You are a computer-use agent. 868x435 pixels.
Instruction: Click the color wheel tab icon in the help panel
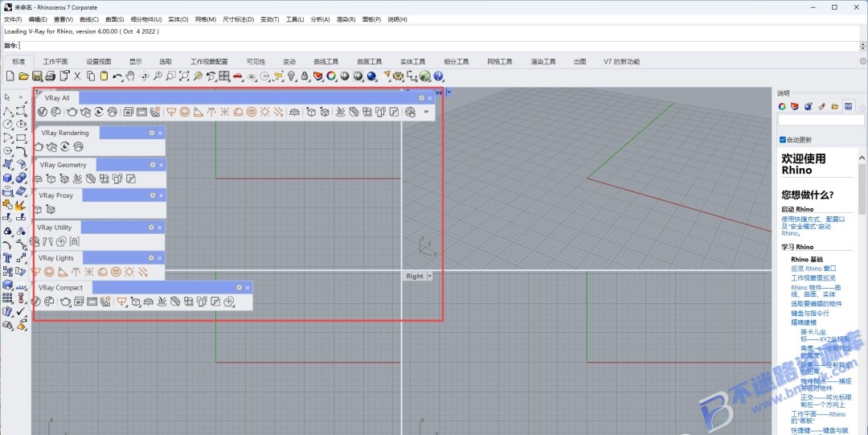click(782, 106)
